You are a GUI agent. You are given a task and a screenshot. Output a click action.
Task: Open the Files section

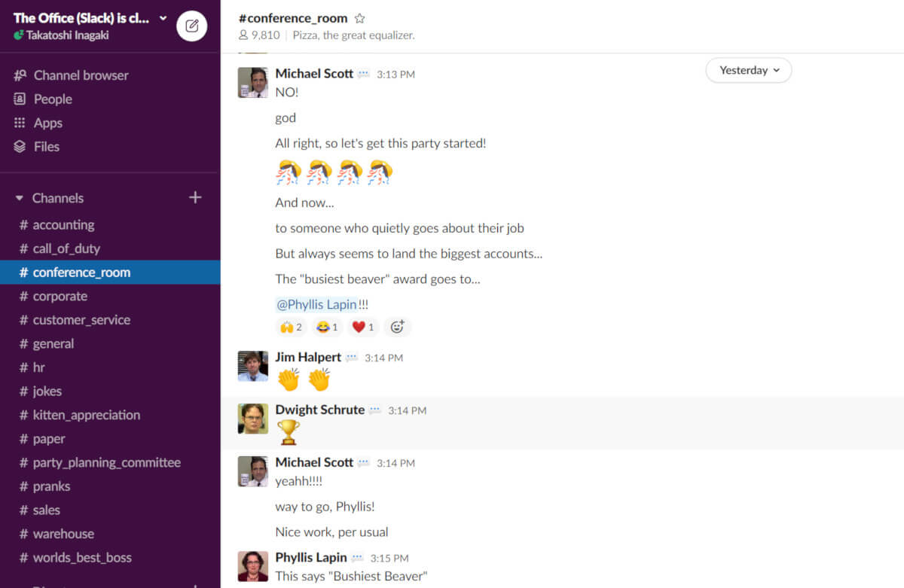coord(36,147)
